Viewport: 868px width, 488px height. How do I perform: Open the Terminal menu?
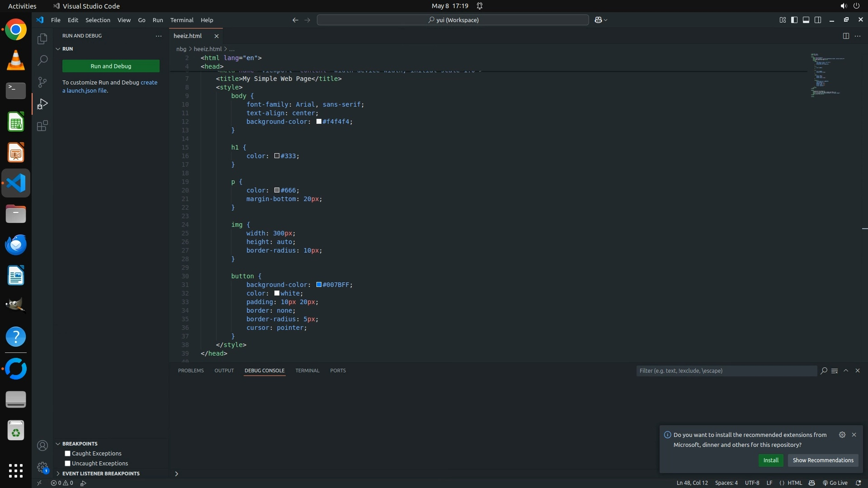coord(182,20)
